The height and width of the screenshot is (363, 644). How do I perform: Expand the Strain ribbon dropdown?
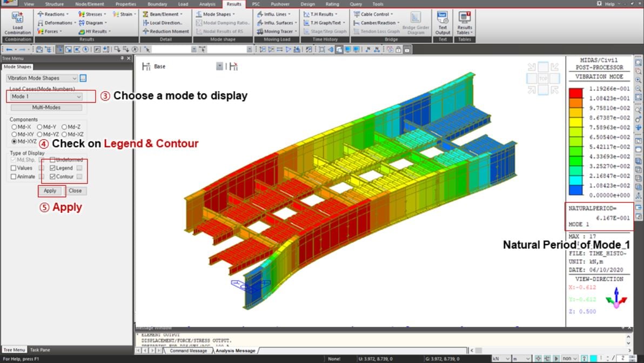pos(135,15)
